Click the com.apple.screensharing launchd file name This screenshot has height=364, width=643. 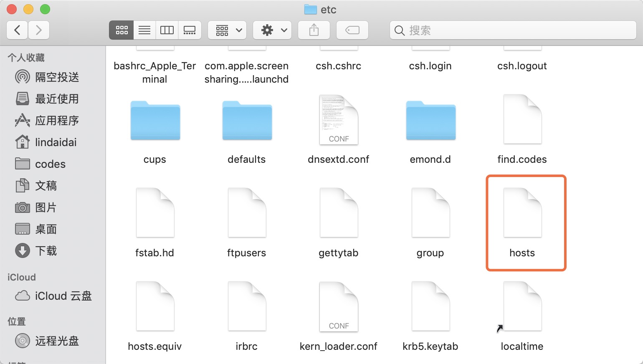(247, 73)
